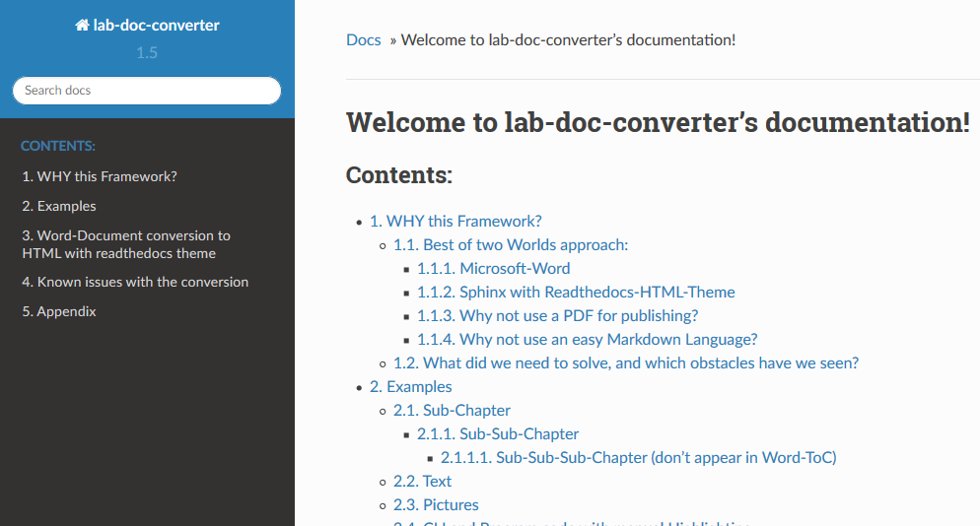Open contents link 1. WHY this Framework?
980x526 pixels.
455,222
